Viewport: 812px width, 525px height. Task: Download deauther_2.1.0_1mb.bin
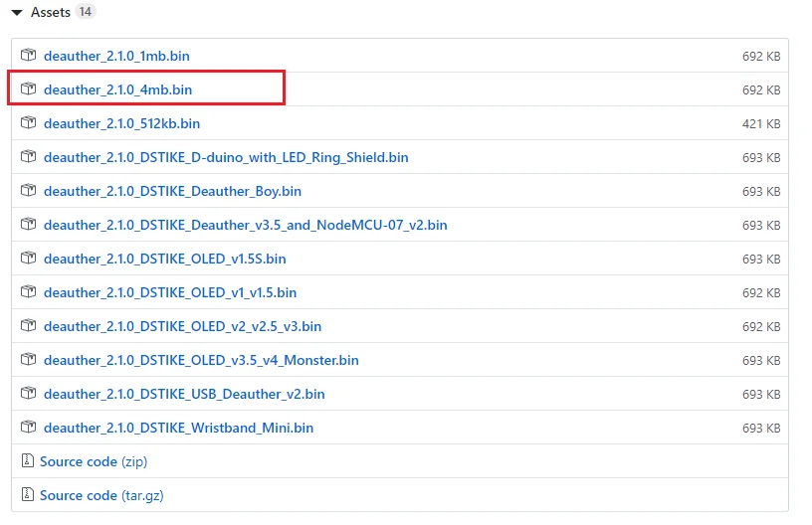[116, 56]
